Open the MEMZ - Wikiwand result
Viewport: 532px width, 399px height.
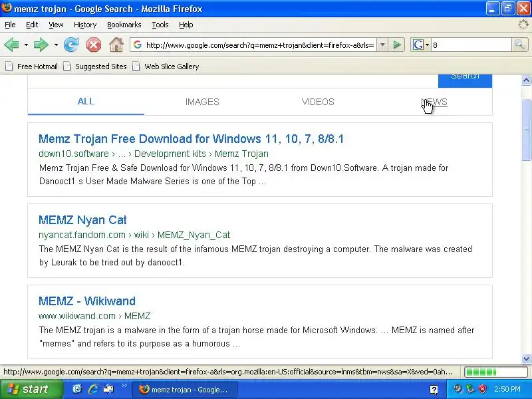pyautogui.click(x=87, y=301)
